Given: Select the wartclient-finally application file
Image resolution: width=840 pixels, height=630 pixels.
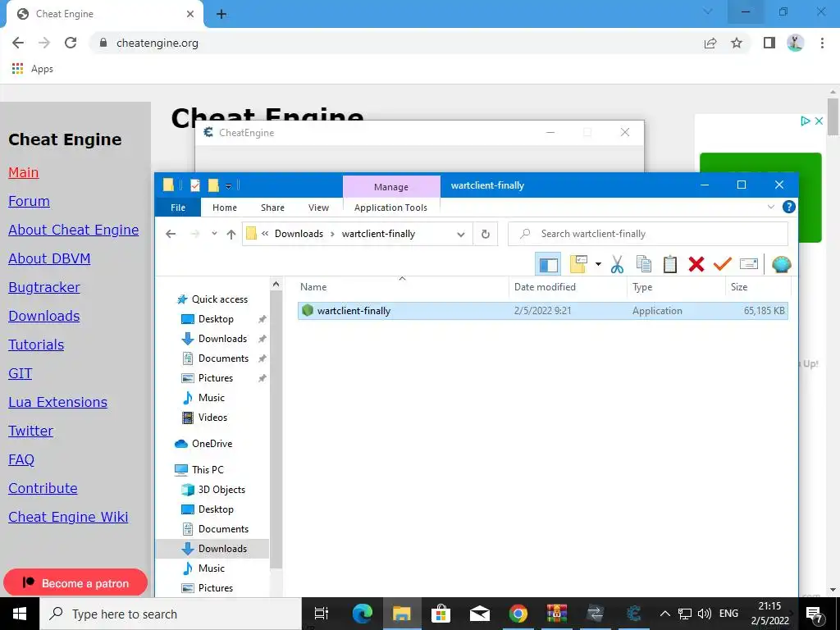Looking at the screenshot, I should tap(543, 311).
